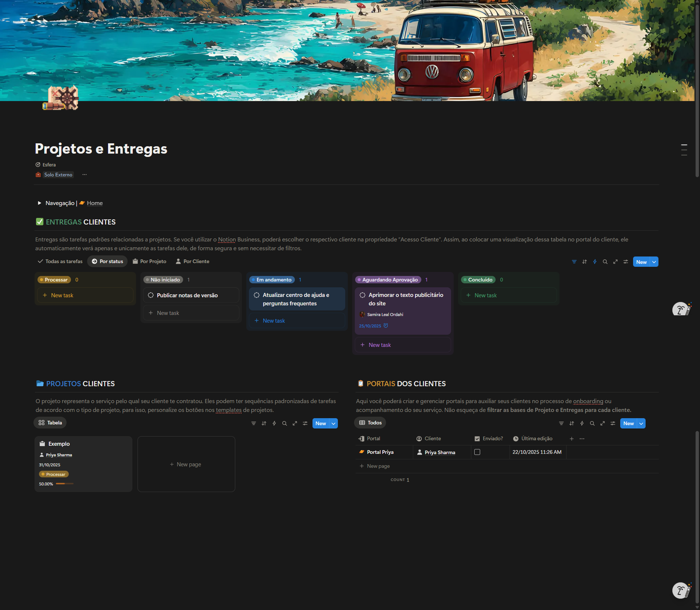This screenshot has height=610, width=700.
Task: Open dropdown arrow next to Portais New button
Action: [641, 423]
